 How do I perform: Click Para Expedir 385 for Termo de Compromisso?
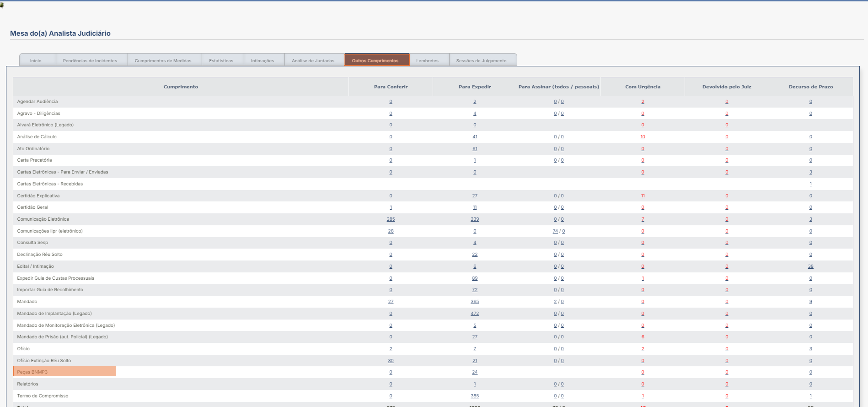click(x=475, y=396)
